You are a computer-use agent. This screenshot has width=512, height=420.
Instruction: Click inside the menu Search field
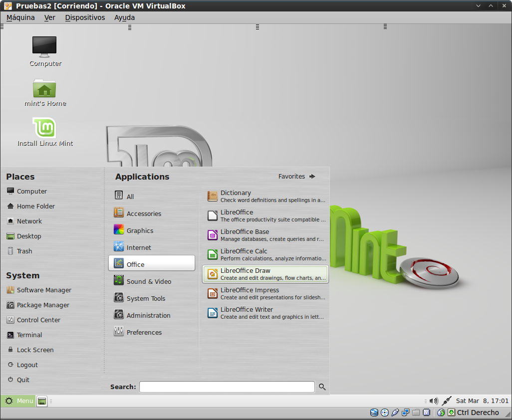click(x=227, y=387)
